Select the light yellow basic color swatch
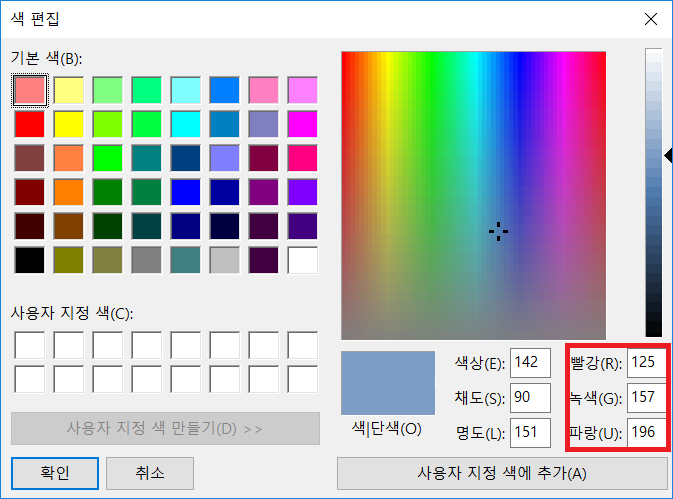 [x=69, y=90]
